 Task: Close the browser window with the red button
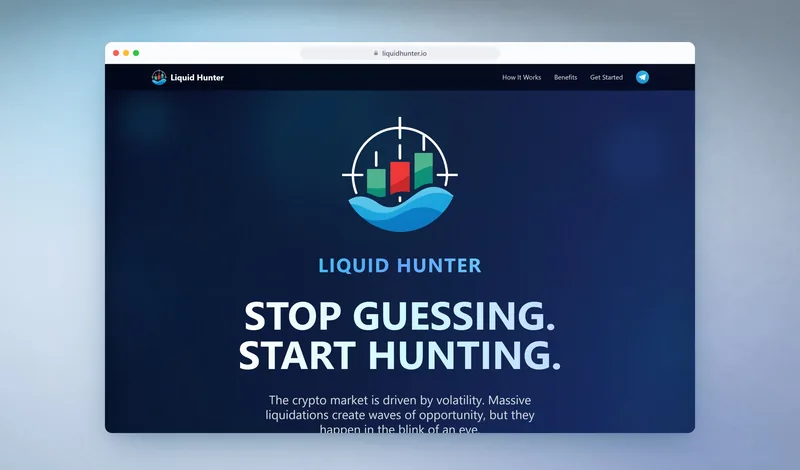click(116, 53)
